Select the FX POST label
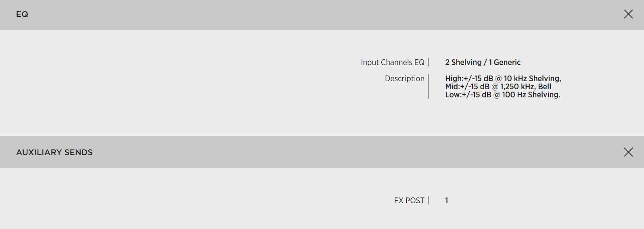 409,200
